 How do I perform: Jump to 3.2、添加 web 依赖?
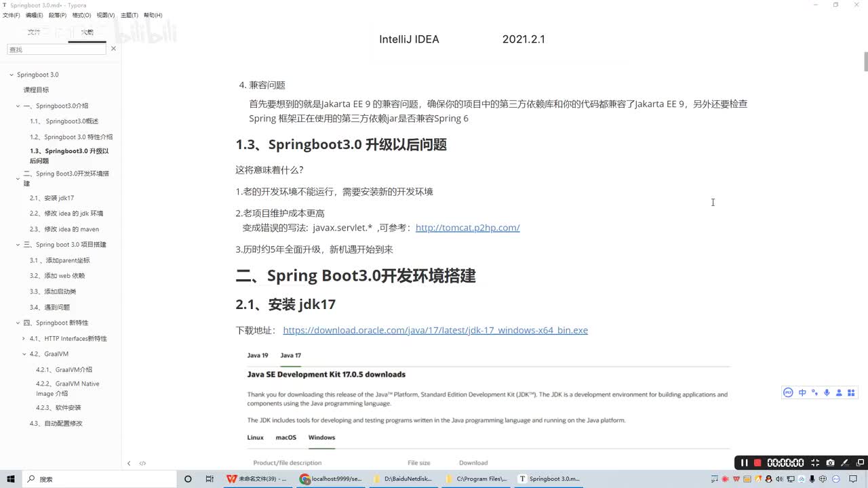[x=57, y=276]
